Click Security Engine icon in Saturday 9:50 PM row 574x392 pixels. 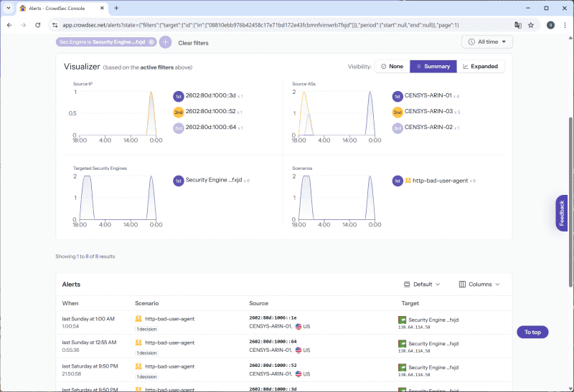pos(402,368)
